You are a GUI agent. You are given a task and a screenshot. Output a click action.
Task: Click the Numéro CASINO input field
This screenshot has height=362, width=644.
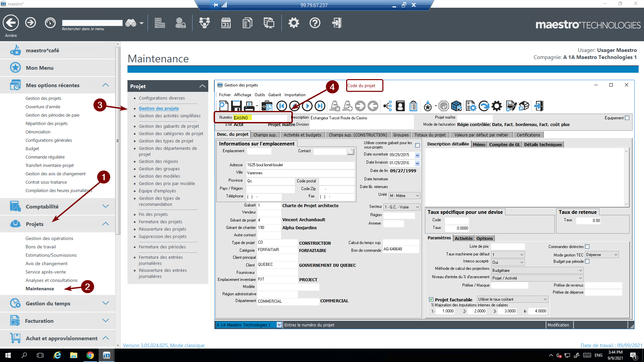(x=260, y=118)
